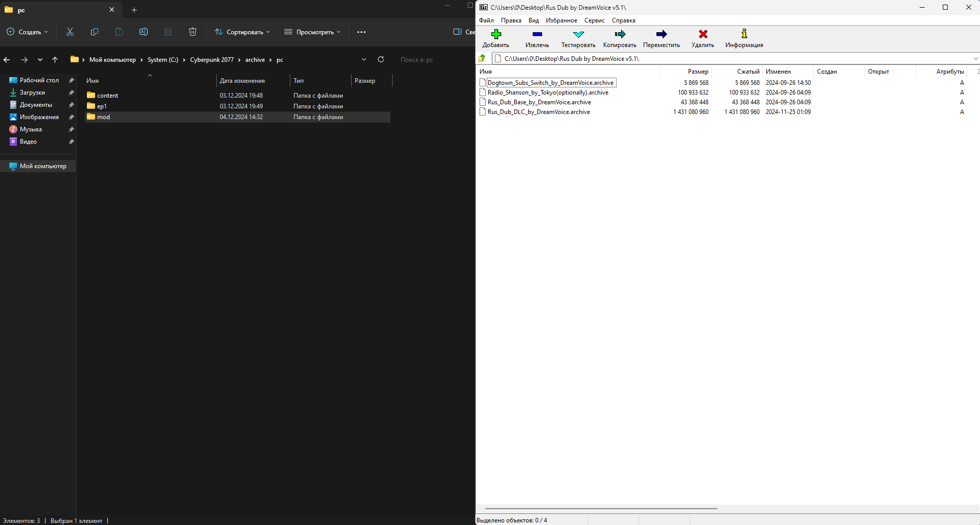Click the Rename icon in Explorer toolbar
Viewport: 980px width, 525px height.
click(x=144, y=32)
